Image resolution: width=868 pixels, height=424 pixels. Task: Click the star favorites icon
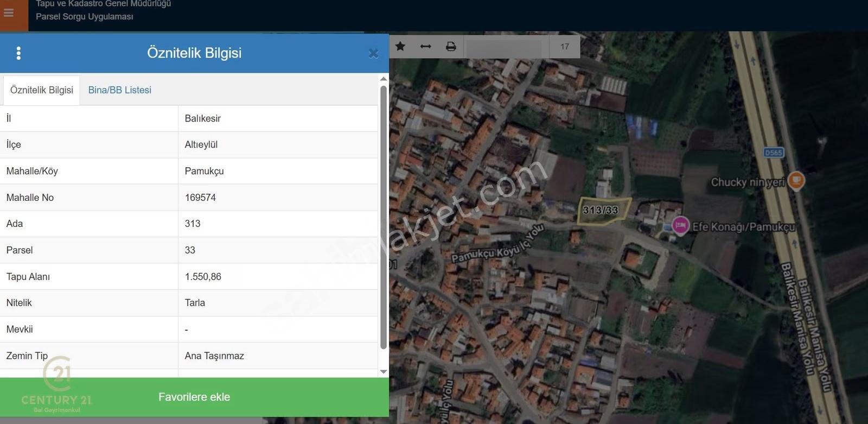[400, 46]
